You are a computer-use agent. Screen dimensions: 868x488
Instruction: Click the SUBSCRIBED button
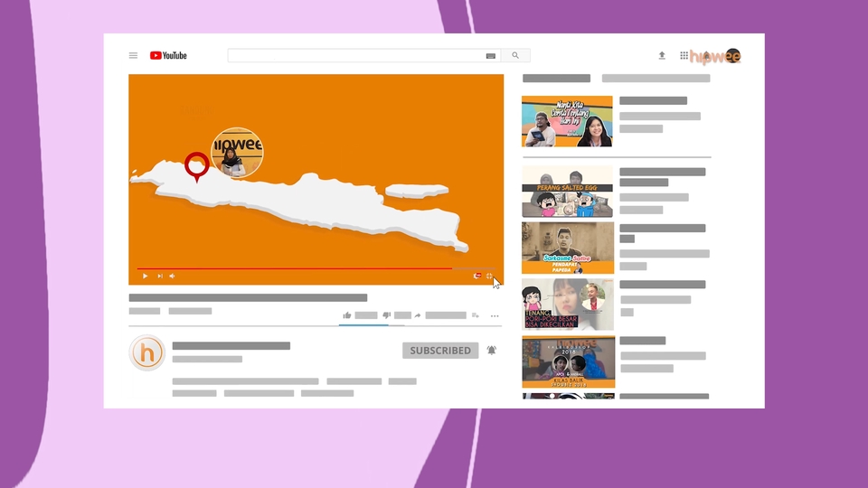(440, 351)
